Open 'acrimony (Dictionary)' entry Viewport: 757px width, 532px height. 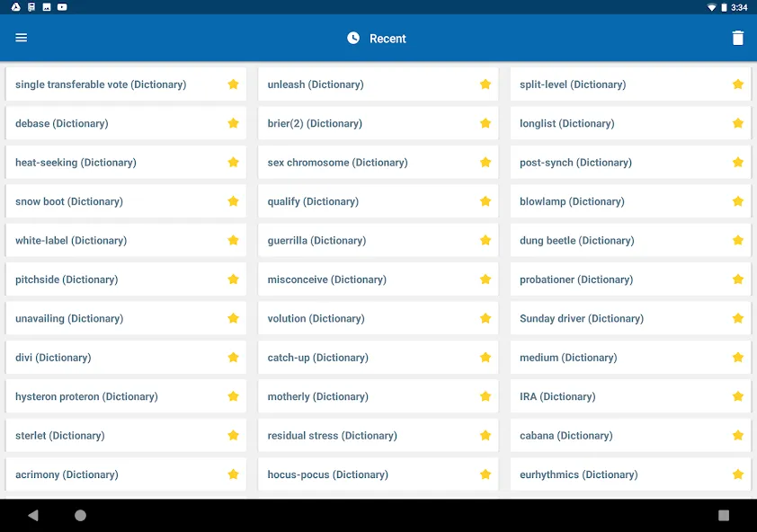[126, 474]
